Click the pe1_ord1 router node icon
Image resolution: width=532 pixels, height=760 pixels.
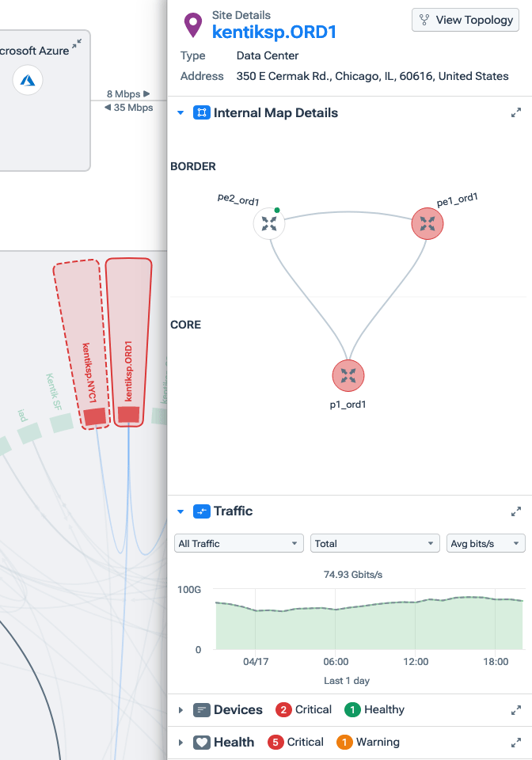pos(427,224)
